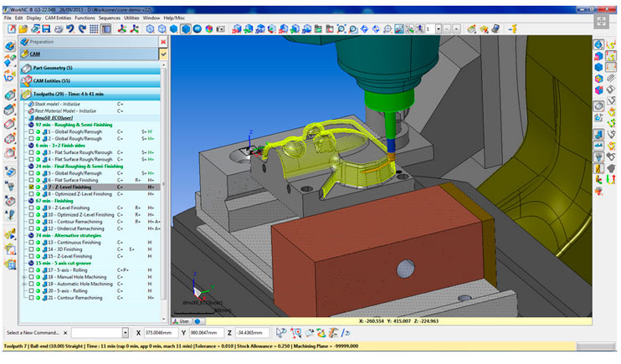Screen dimensions: 621x364
Task: Click the X coordinate input field
Action: point(162,333)
